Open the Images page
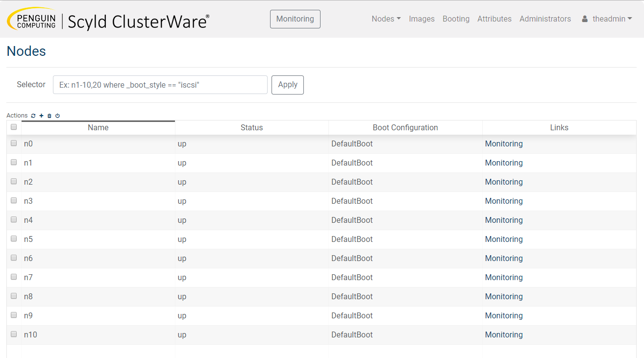Viewport: 644px width, 358px height. 421,19
